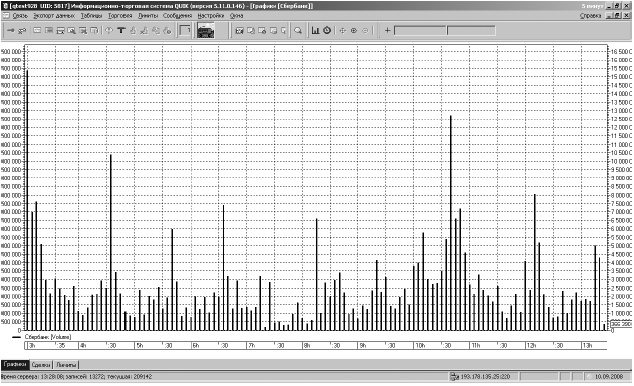
Task: Click the dark thumbnail image button in toolbar
Action: click(205, 31)
